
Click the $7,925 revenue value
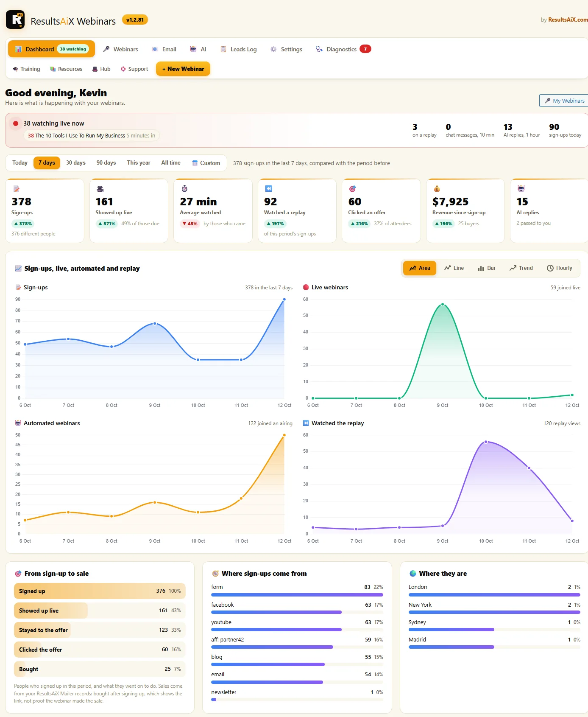[450, 202]
